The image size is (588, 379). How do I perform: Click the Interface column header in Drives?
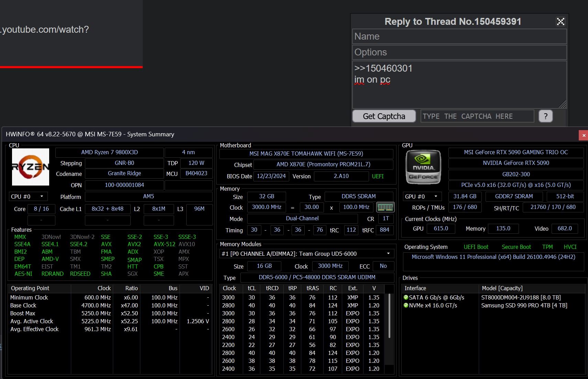(440, 288)
